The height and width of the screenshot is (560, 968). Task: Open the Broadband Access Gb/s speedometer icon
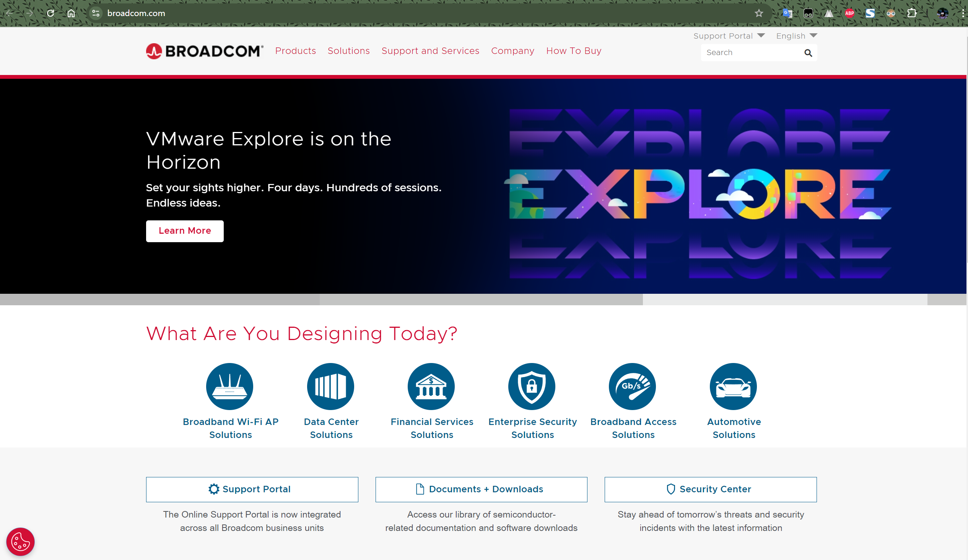(x=632, y=386)
